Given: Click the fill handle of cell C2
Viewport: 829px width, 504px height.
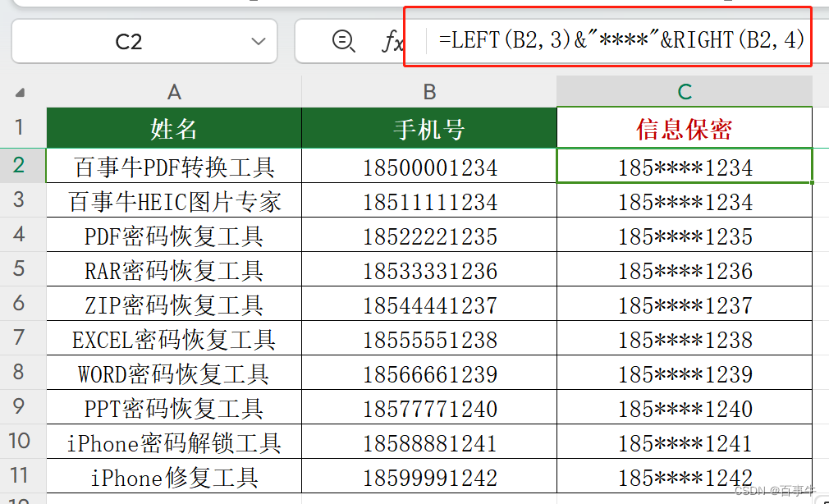Looking at the screenshot, I should [812, 182].
